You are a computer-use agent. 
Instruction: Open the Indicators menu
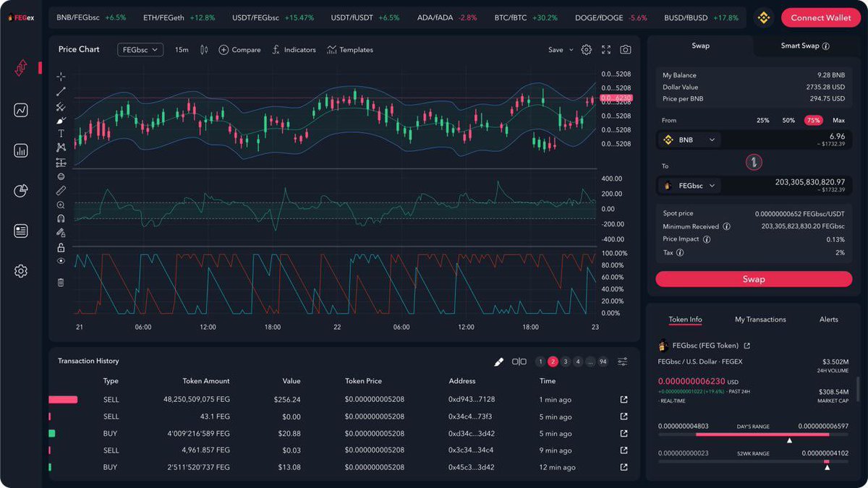[294, 50]
